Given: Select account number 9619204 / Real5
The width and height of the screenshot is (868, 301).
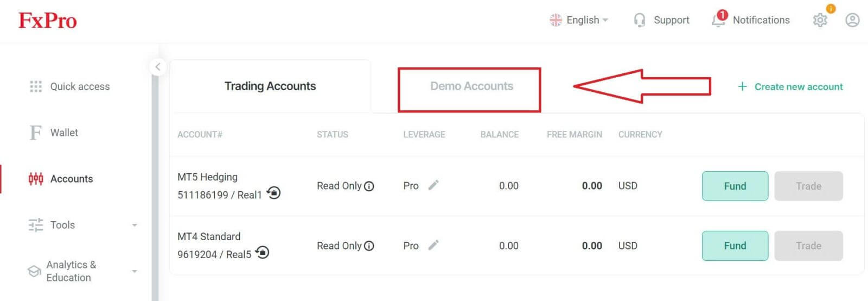Looking at the screenshot, I should pos(214,254).
